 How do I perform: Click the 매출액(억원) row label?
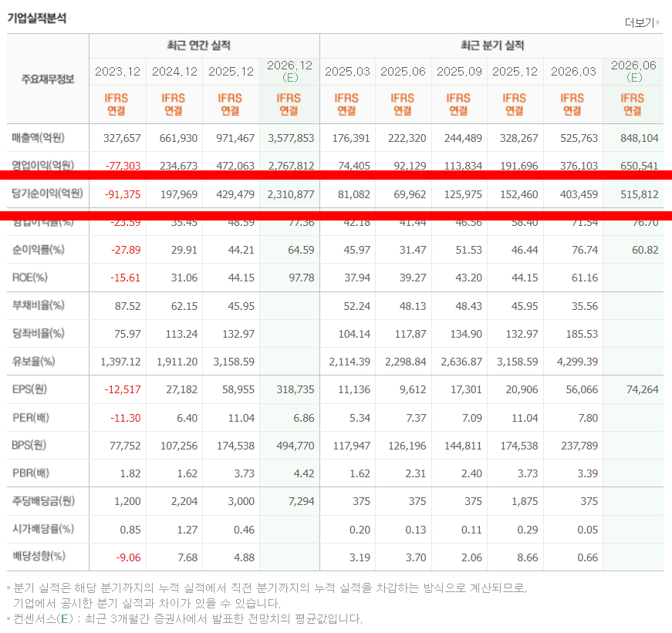coord(38,137)
